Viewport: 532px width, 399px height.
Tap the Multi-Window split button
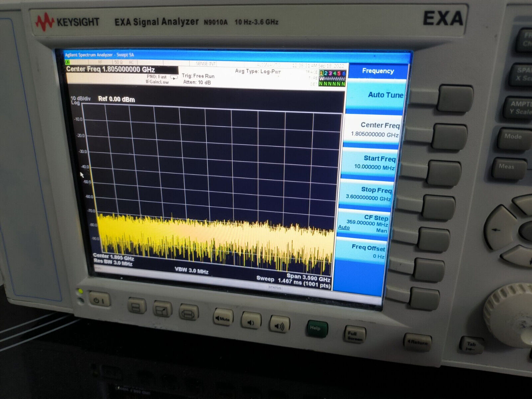137,306
